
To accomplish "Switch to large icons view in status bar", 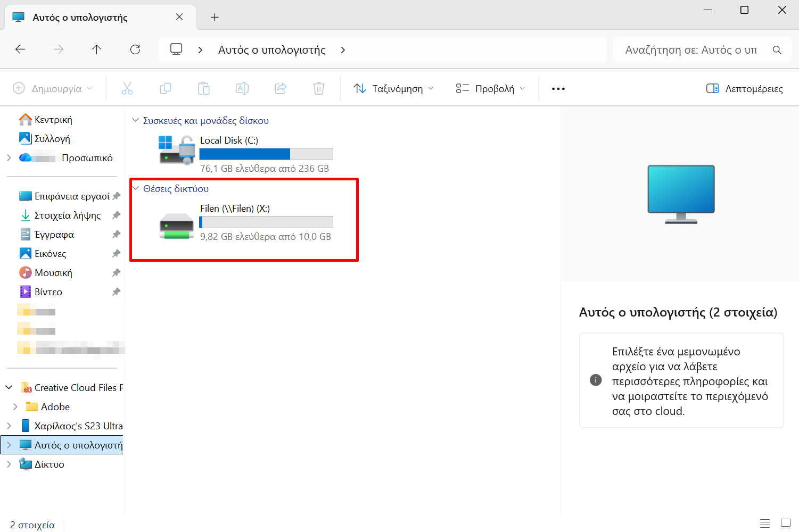I will point(785,523).
